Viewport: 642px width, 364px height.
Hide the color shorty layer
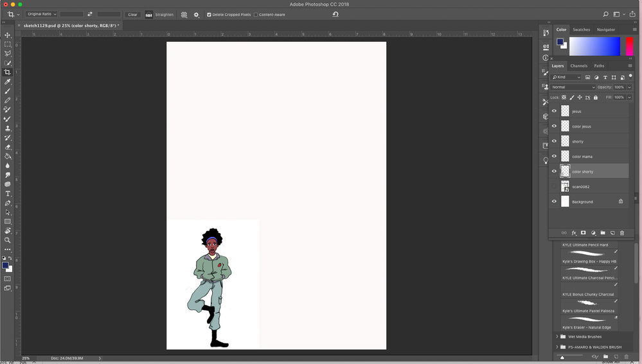tap(554, 171)
